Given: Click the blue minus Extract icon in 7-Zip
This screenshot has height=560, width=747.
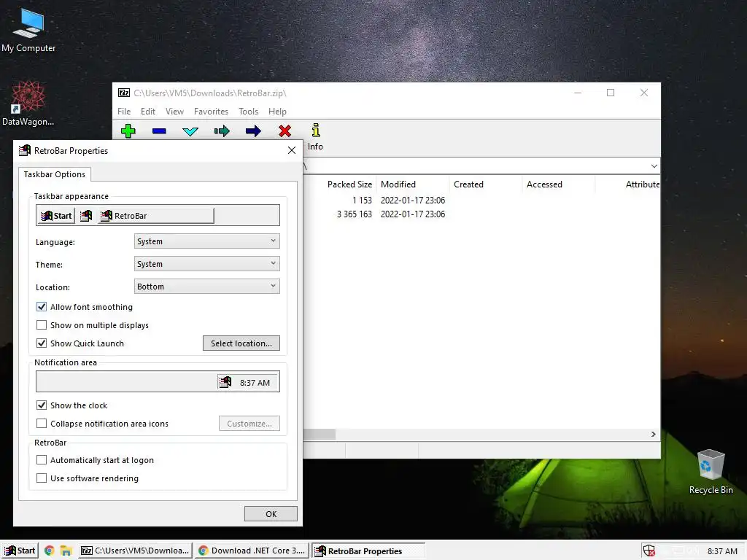Looking at the screenshot, I should click(x=159, y=131).
